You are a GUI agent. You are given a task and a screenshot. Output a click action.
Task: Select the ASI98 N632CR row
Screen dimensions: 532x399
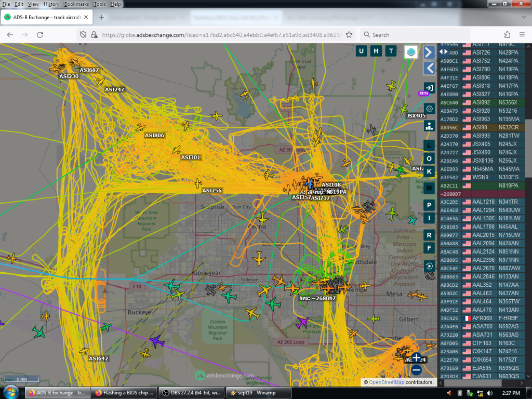[482, 127]
